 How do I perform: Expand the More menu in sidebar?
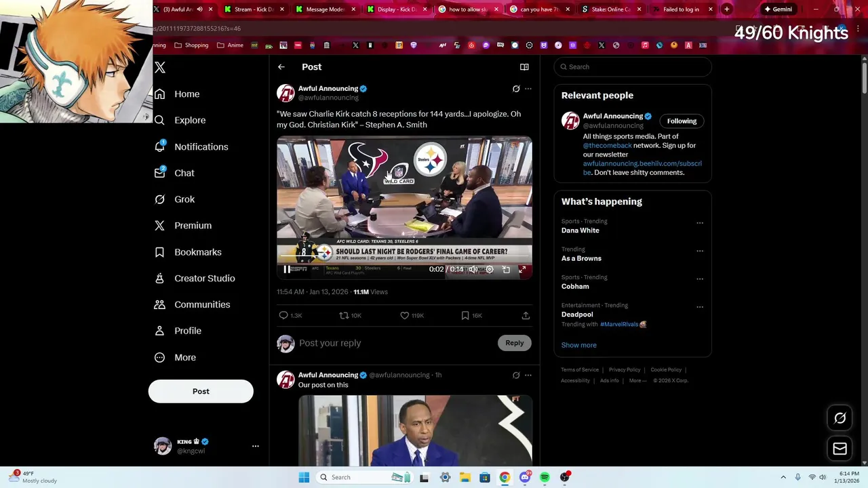pos(175,358)
